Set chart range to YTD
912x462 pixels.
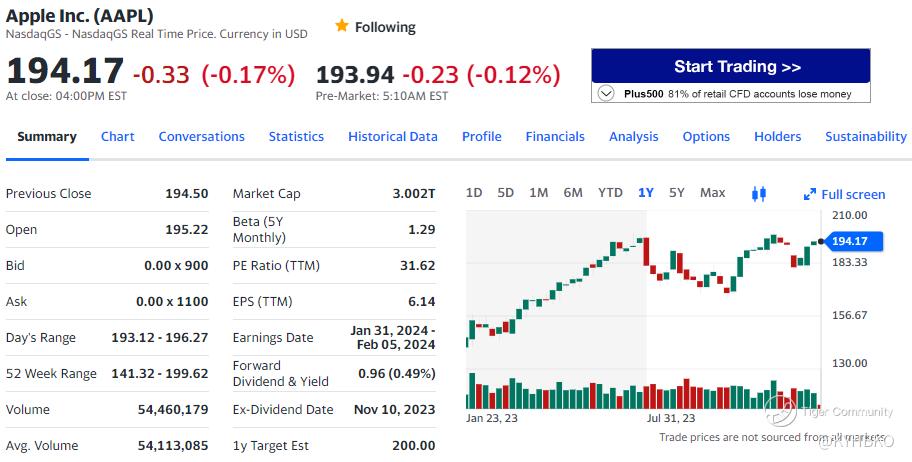[x=610, y=193]
